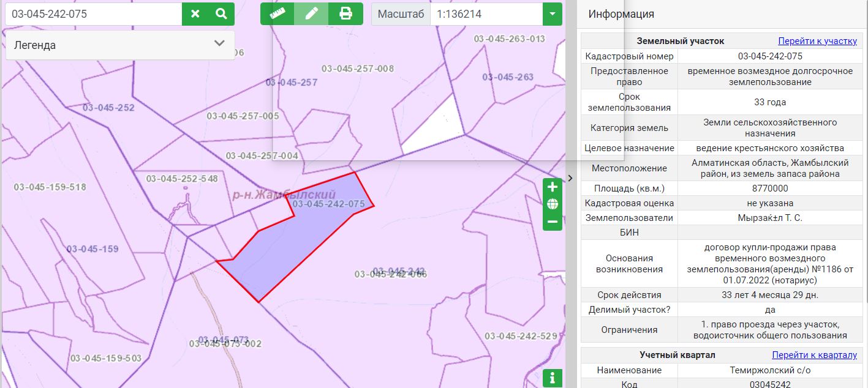Select parcel 03-045-263 on the map

point(507,77)
